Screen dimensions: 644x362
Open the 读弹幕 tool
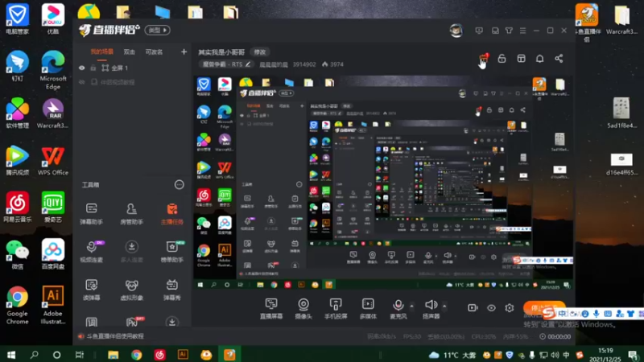point(91,290)
